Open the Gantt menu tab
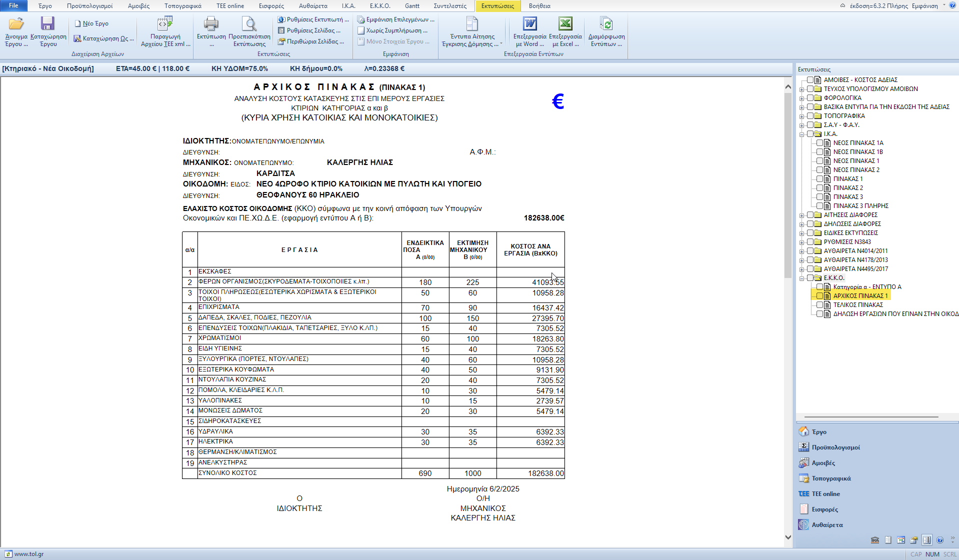This screenshot has height=560, width=959. click(412, 6)
